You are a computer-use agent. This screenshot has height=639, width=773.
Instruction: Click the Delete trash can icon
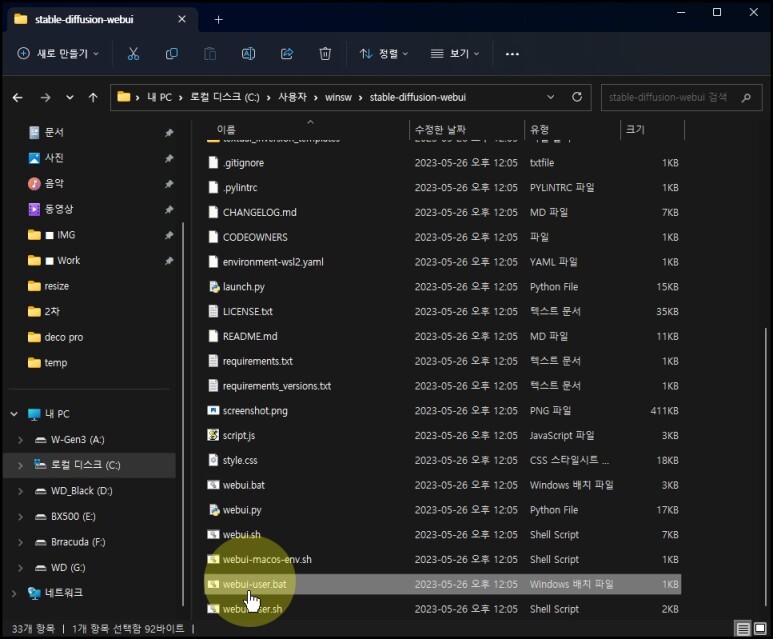point(325,54)
